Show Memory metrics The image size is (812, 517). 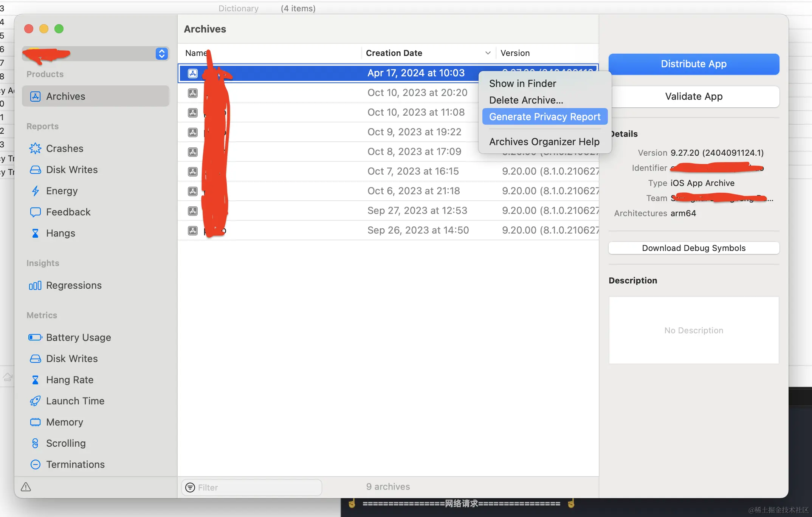pos(96,422)
